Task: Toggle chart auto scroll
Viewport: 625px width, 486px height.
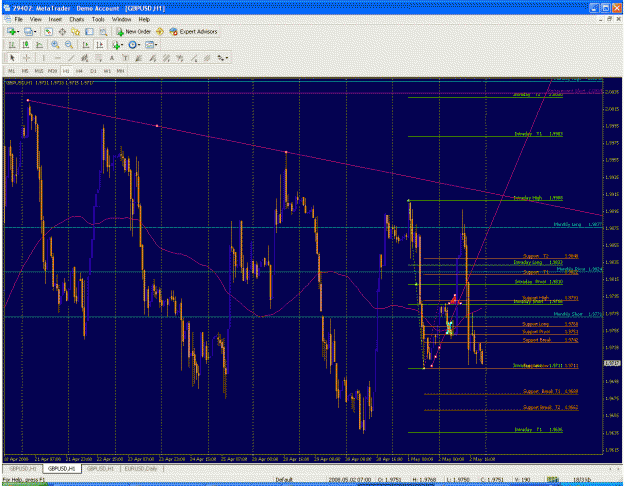Action: (x=85, y=45)
